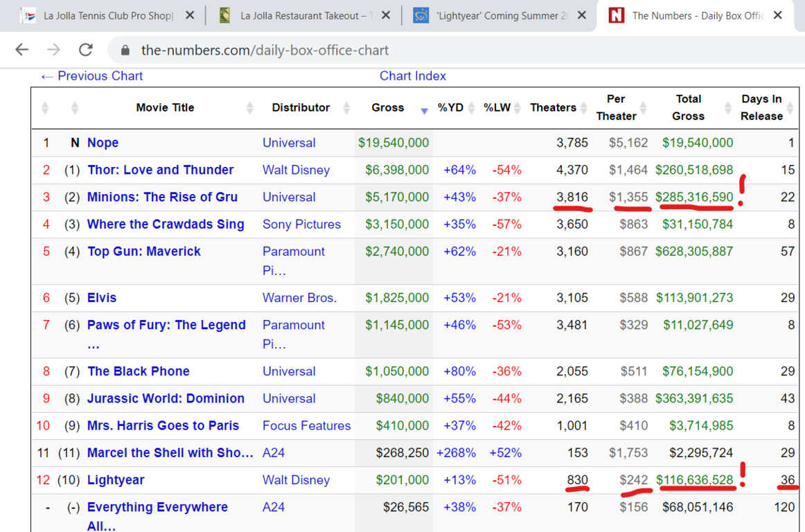Image resolution: width=805 pixels, height=532 pixels.
Task: Open Top Gun: Maverick movie link
Action: point(143,251)
